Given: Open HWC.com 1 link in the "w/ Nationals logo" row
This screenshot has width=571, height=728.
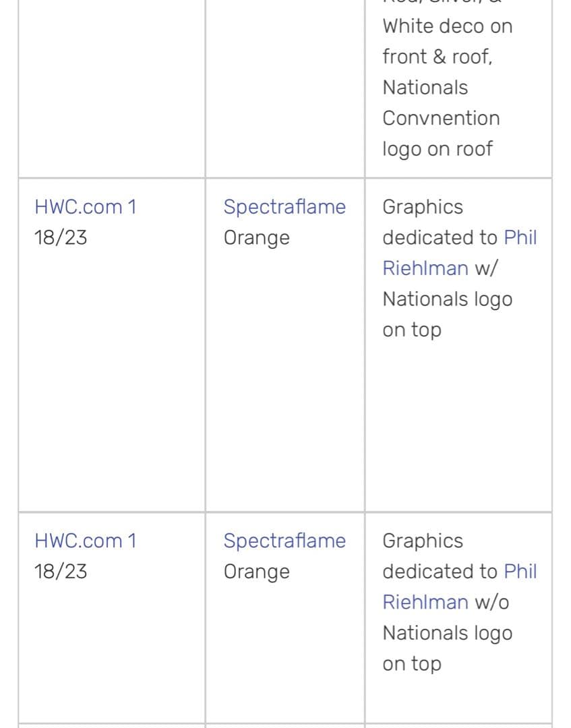Looking at the screenshot, I should pos(86,207).
